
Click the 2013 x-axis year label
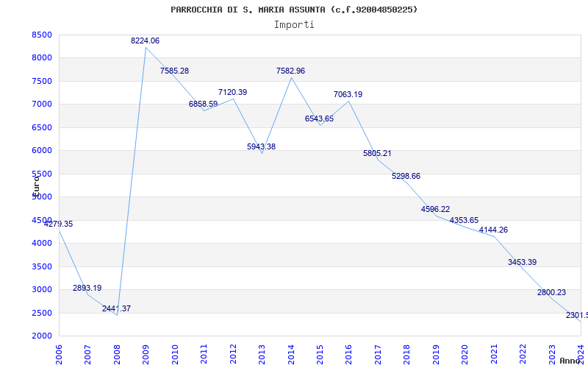[x=262, y=355]
